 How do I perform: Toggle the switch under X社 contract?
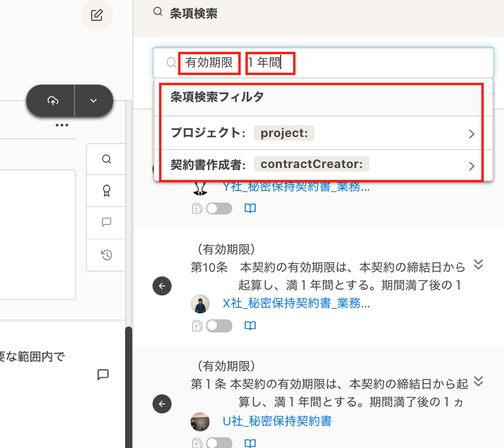point(219,326)
